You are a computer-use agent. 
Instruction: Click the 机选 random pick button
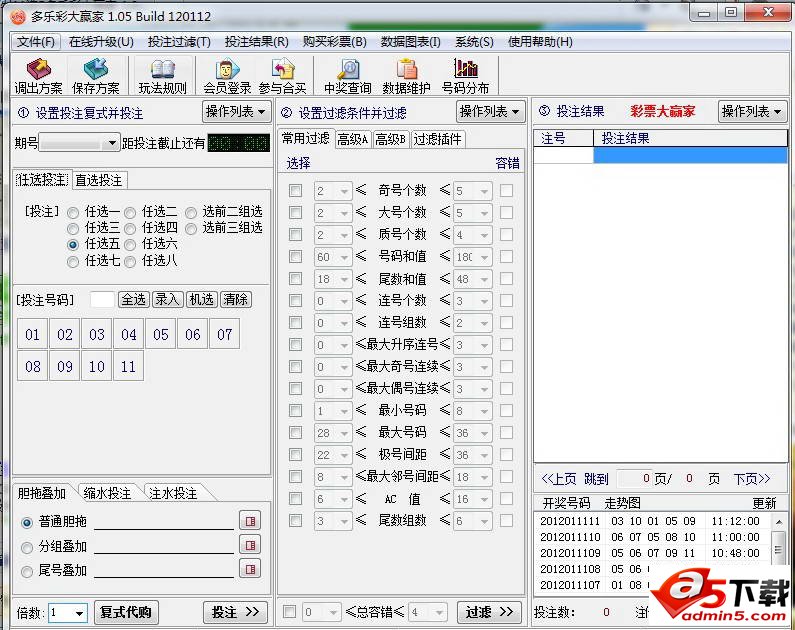pyautogui.click(x=201, y=300)
